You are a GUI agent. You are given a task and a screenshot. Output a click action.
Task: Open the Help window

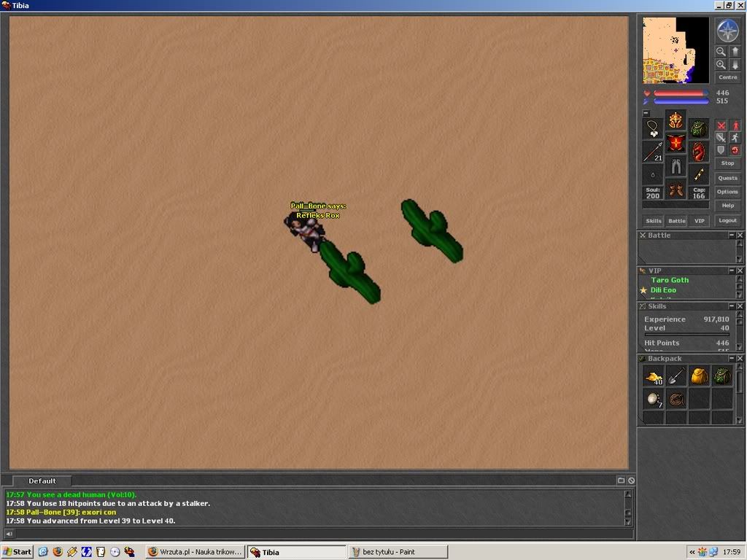pos(727,206)
